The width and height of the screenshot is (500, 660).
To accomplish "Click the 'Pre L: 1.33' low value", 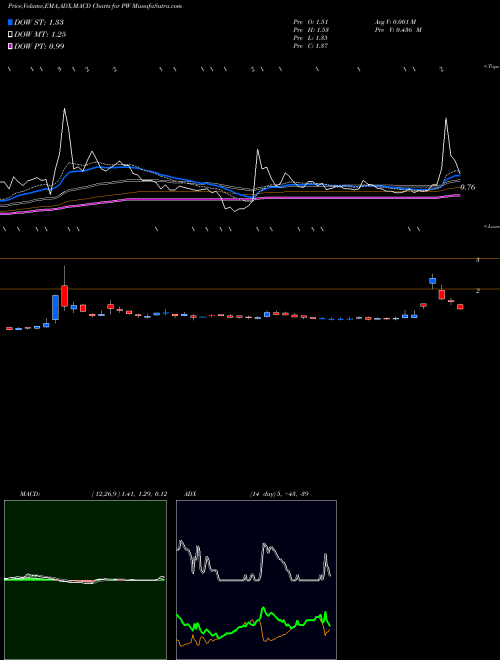I will (311, 38).
